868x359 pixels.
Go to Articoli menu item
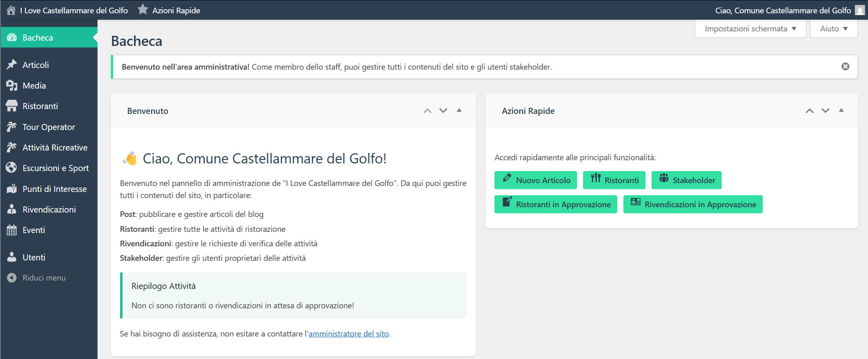click(x=49, y=65)
